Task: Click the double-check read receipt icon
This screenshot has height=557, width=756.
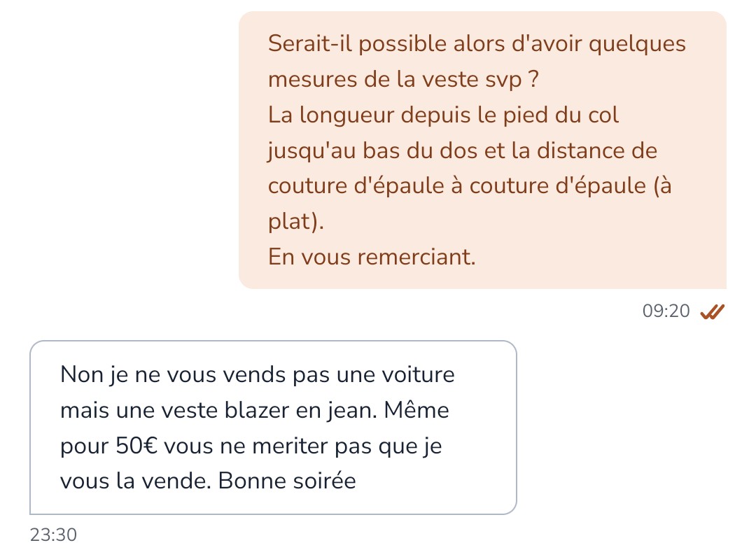Action: point(712,311)
